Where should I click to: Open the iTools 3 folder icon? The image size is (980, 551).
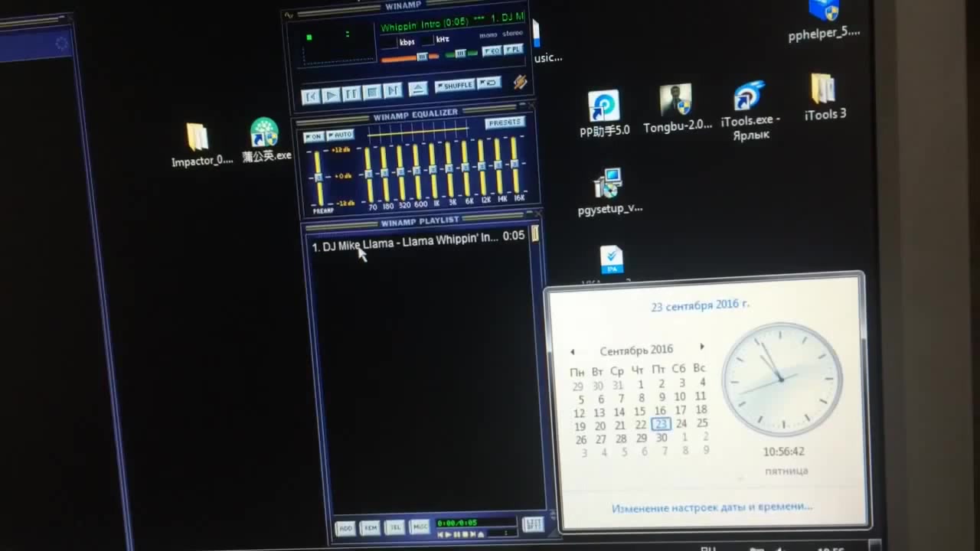[x=823, y=90]
